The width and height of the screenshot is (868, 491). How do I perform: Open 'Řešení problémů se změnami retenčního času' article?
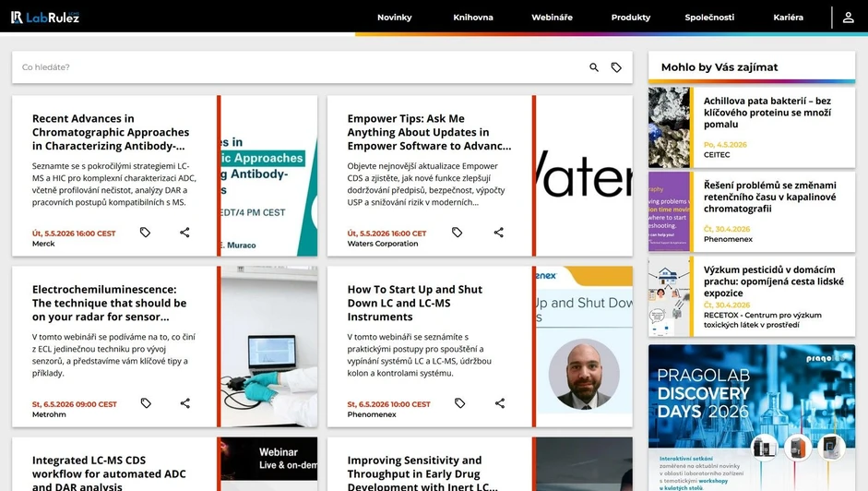pyautogui.click(x=770, y=197)
